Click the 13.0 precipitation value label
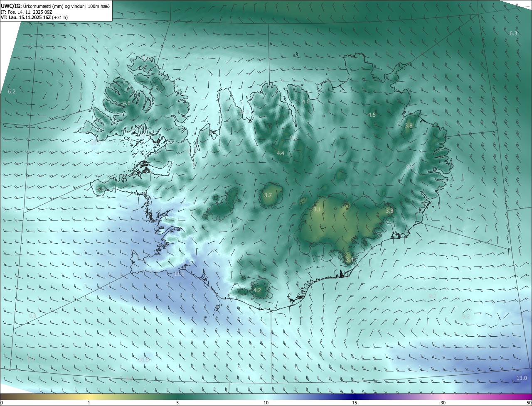532x406 pixels. coord(522,378)
